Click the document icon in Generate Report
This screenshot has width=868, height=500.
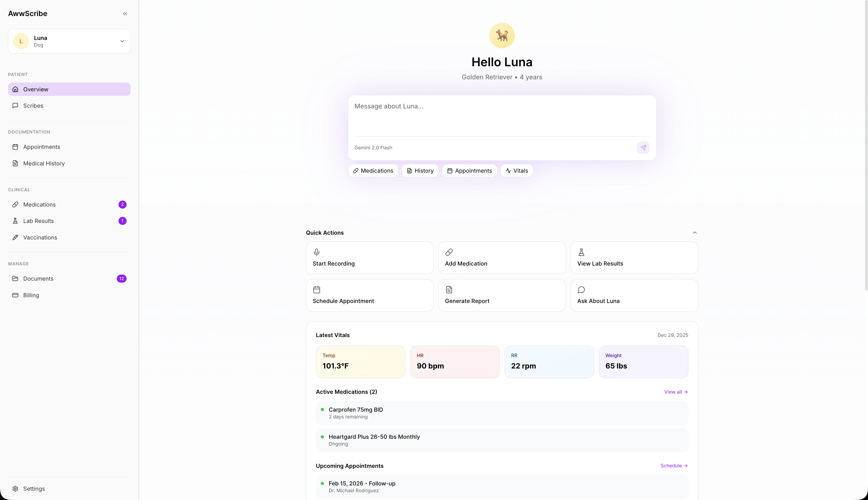(x=449, y=290)
